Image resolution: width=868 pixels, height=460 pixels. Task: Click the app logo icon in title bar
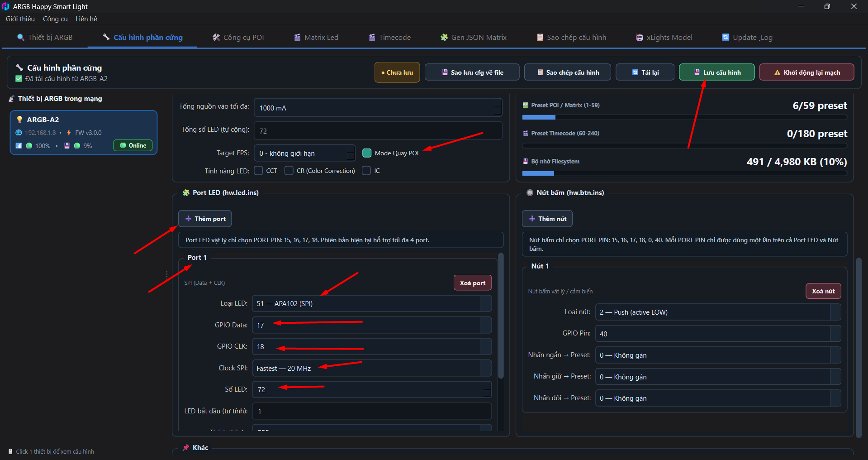(x=5, y=6)
